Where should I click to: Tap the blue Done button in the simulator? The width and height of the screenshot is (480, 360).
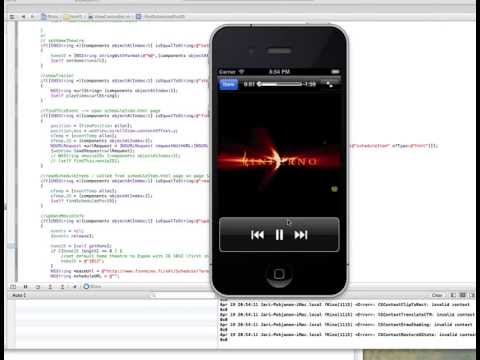[x=228, y=84]
